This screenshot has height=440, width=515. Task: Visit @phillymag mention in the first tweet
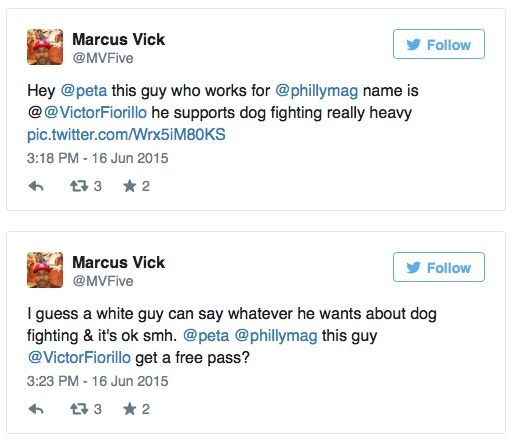317,91
